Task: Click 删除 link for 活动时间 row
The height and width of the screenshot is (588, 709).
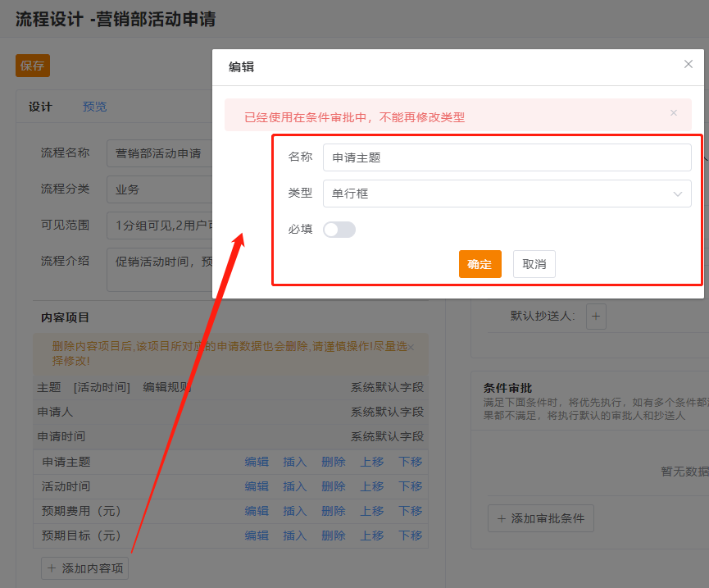Action: (334, 486)
